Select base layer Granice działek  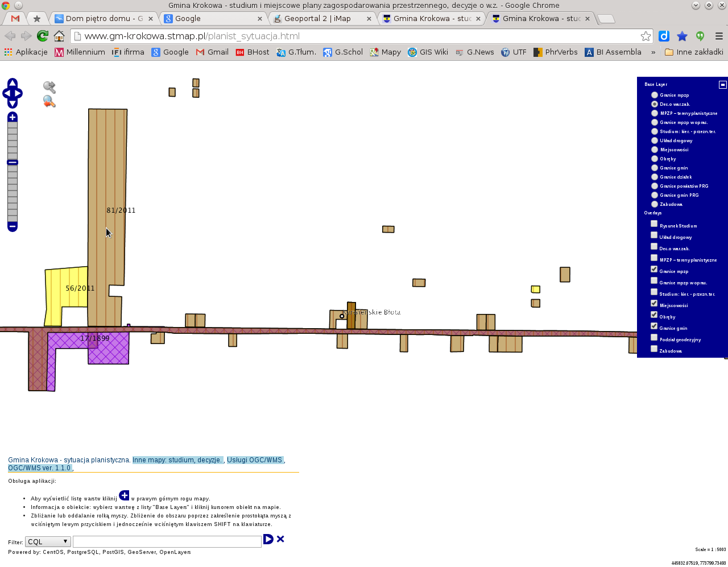pyautogui.click(x=655, y=177)
